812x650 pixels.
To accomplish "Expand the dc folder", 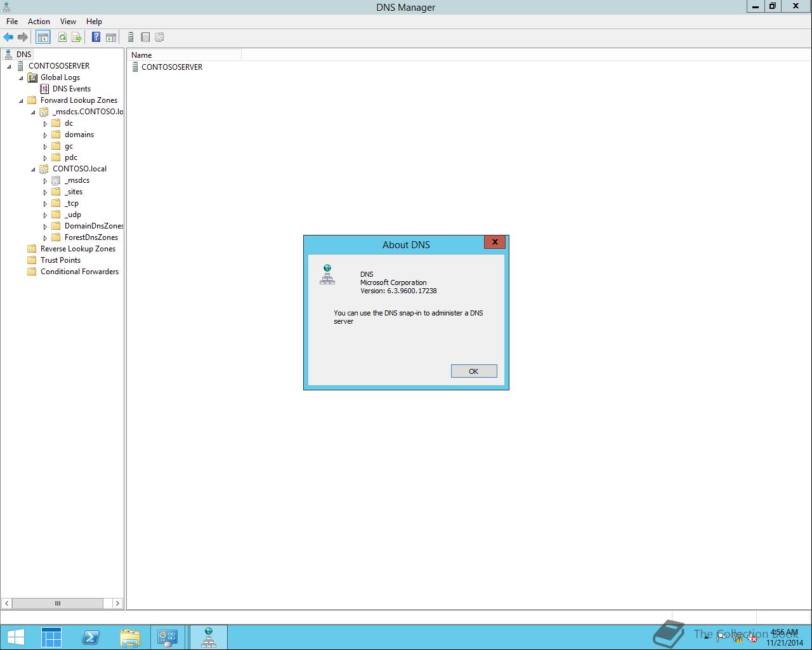I will pos(45,124).
